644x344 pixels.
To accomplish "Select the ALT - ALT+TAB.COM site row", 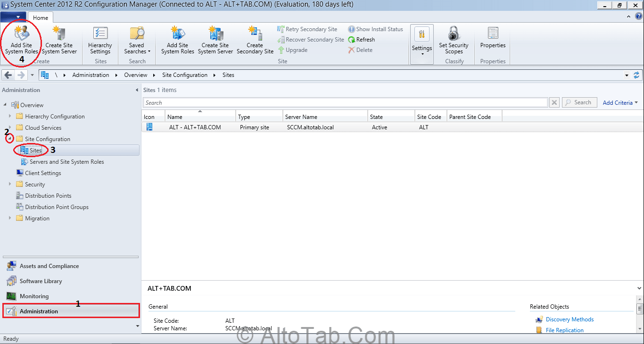I will point(392,127).
